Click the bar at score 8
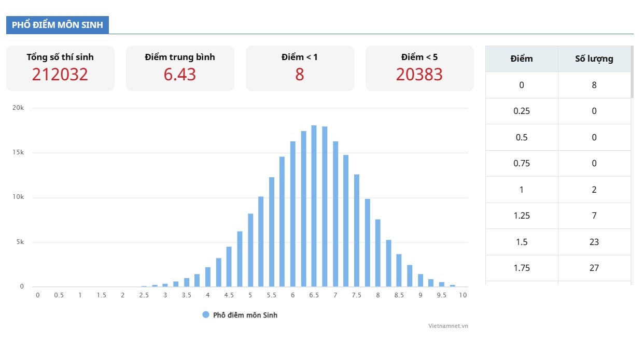The height and width of the screenshot is (345, 644). coord(378,253)
